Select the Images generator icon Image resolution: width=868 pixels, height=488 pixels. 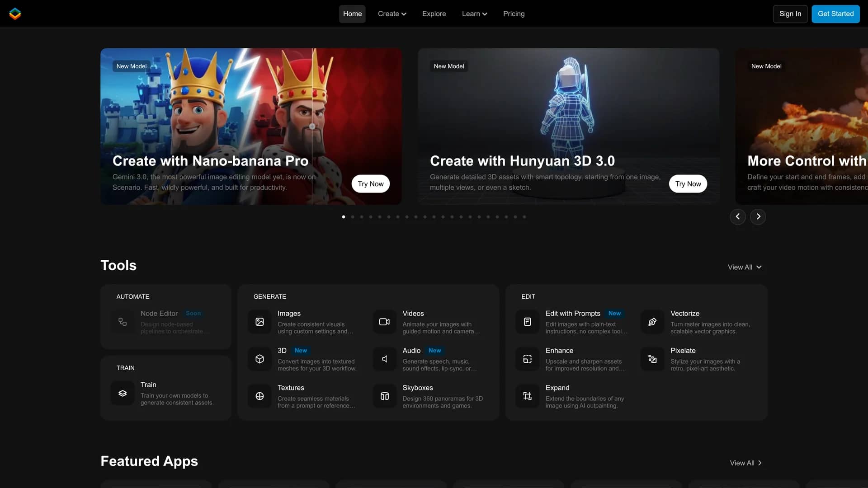259,322
